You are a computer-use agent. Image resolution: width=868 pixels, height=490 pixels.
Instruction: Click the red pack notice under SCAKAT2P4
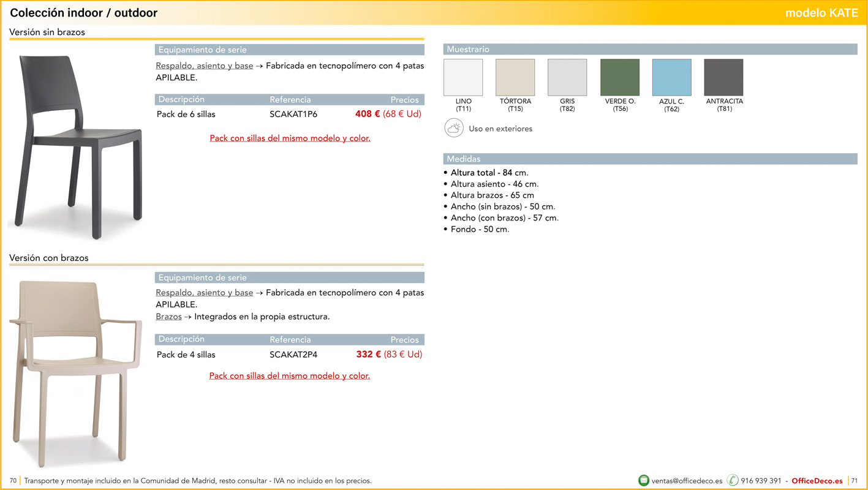(x=289, y=376)
